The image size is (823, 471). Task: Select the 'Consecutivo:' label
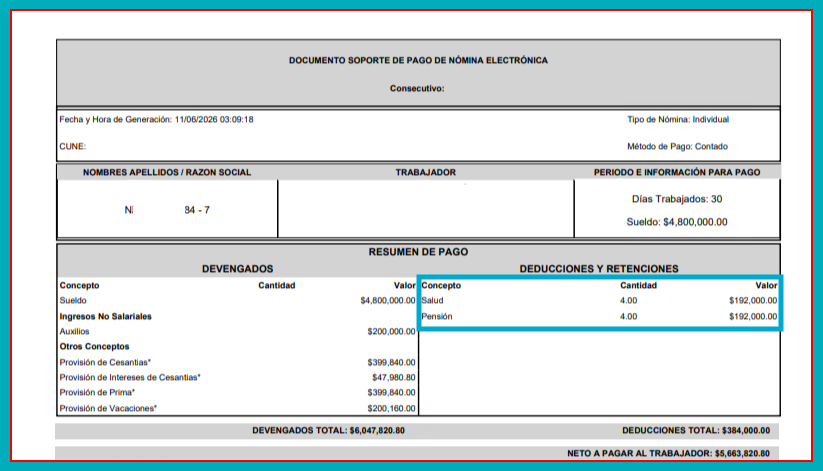click(417, 88)
